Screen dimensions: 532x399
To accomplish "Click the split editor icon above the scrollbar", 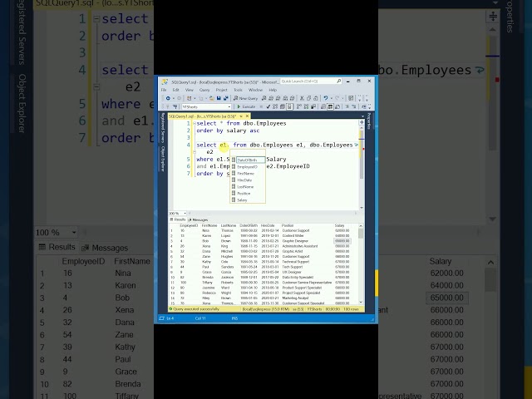I will 362,122.
